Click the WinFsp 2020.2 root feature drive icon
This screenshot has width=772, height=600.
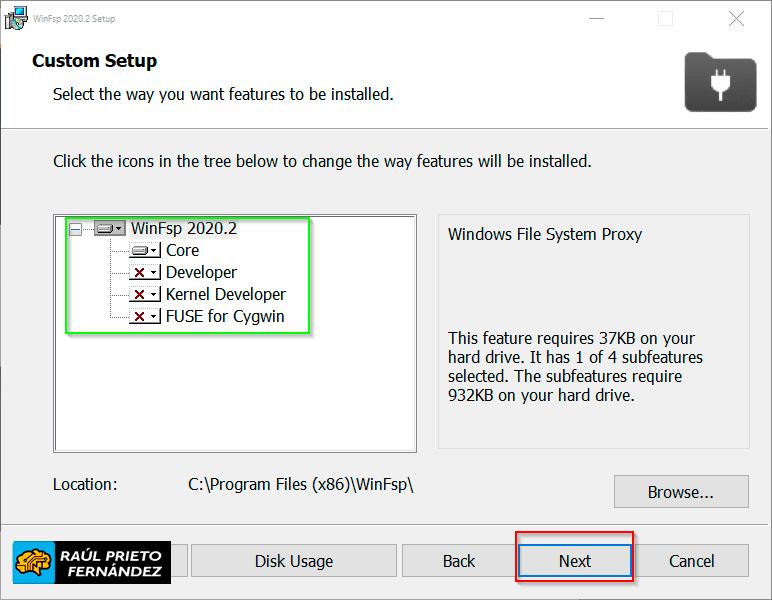click(x=109, y=229)
